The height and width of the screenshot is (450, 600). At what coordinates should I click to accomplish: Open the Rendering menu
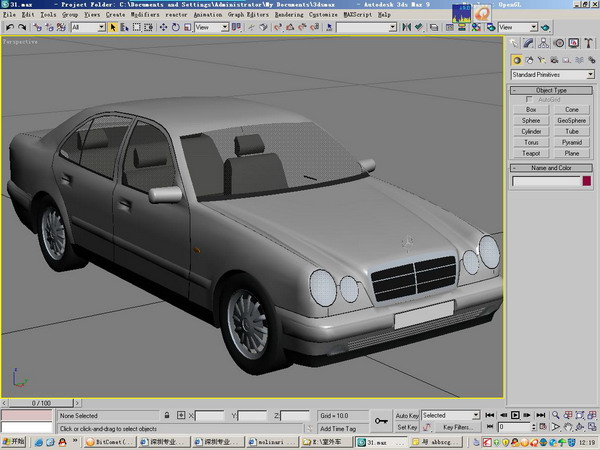289,15
